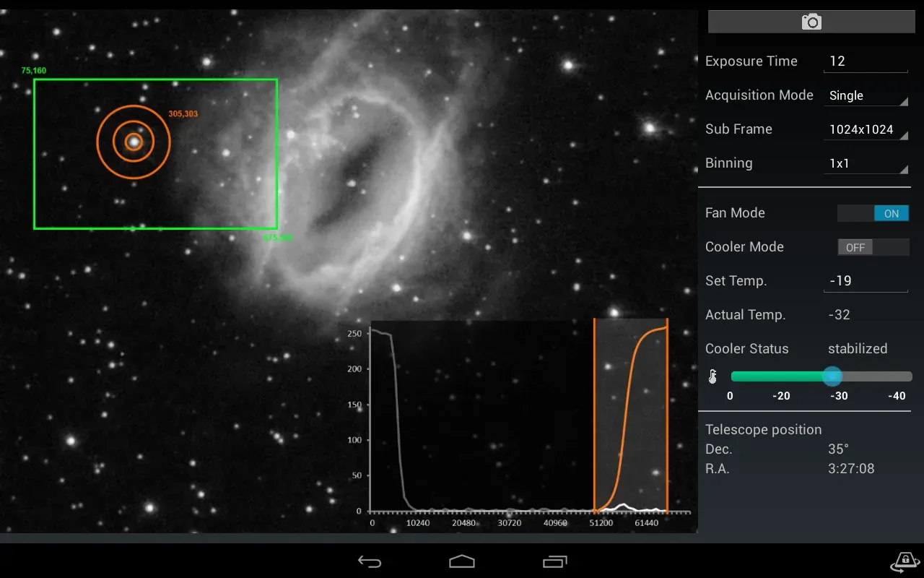Toggle the Fan Mode switch
This screenshot has width=924, height=578.
pos(873,213)
